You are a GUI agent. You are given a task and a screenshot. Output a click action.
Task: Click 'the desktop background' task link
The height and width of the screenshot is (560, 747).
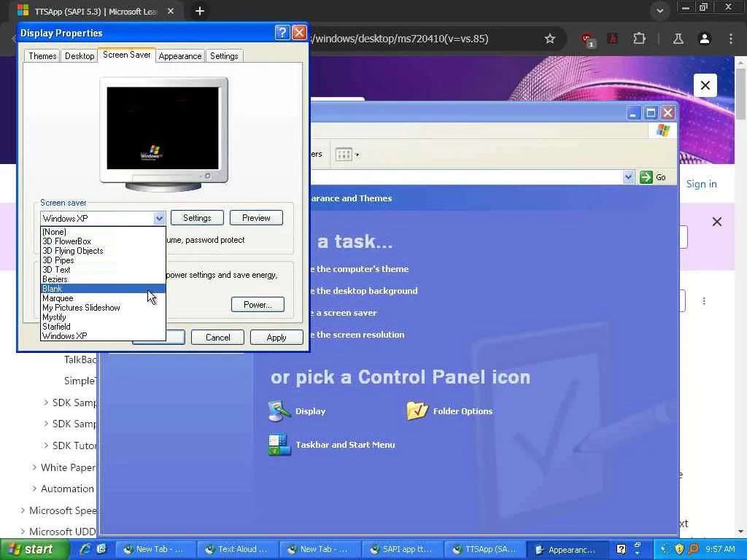coord(367,291)
